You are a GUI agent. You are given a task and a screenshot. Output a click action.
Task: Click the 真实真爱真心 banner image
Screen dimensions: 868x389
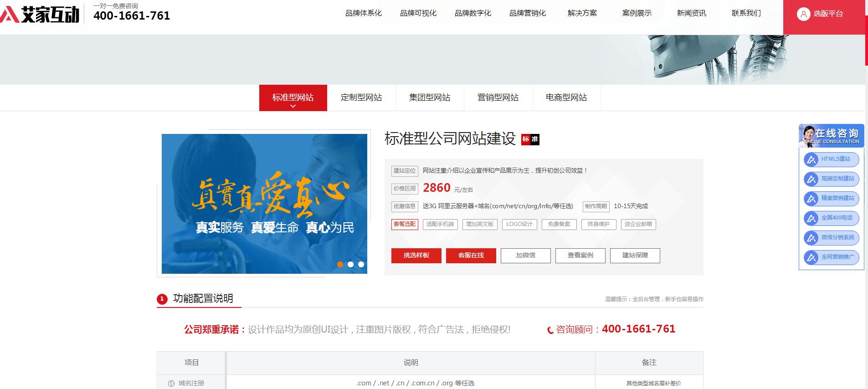tap(264, 204)
